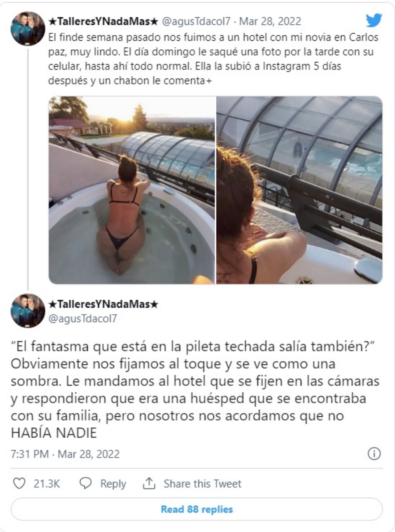This screenshot has height=532, width=395.
Task: Click the reply speech bubble icon
Action: tap(85, 483)
